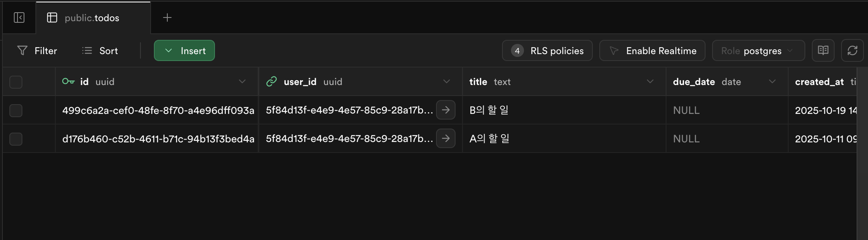Open the API docs book icon
Viewport: 868px width, 240px height.
[823, 50]
